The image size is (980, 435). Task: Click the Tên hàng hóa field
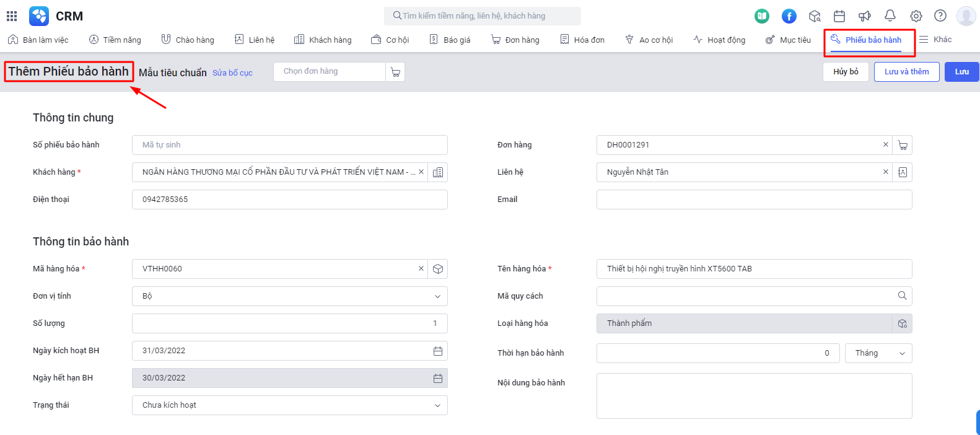pos(755,269)
